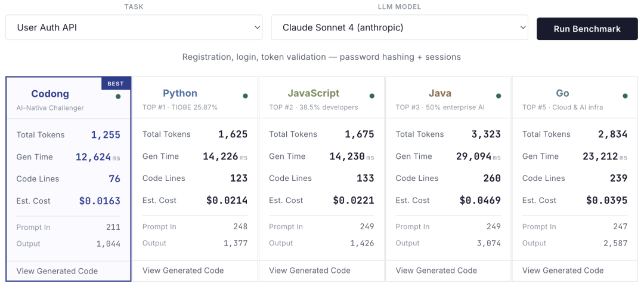Select the Codong card title

tap(50, 94)
